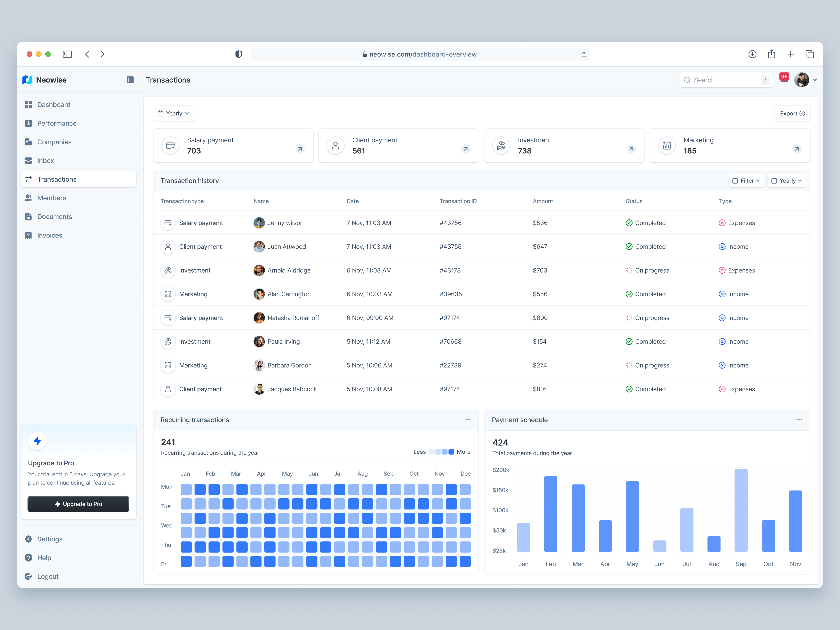Collapse the sidebar with the panel toggle
This screenshot has height=630, width=840.
tap(130, 80)
